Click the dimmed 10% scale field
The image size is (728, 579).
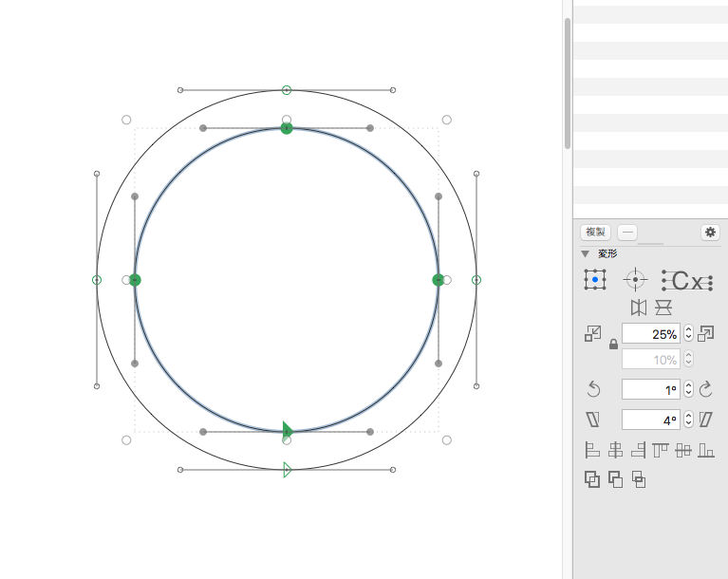(651, 359)
